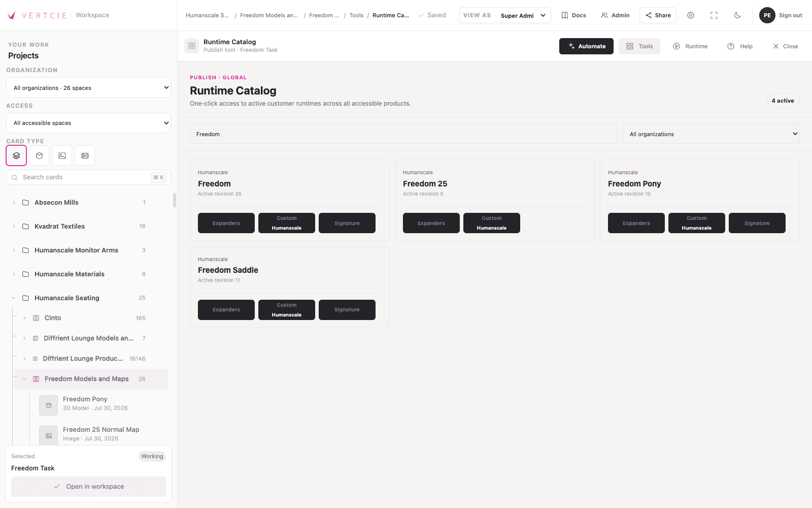812x508 pixels.
Task: Click the Absecon Mills folder icon
Action: [x=25, y=202]
